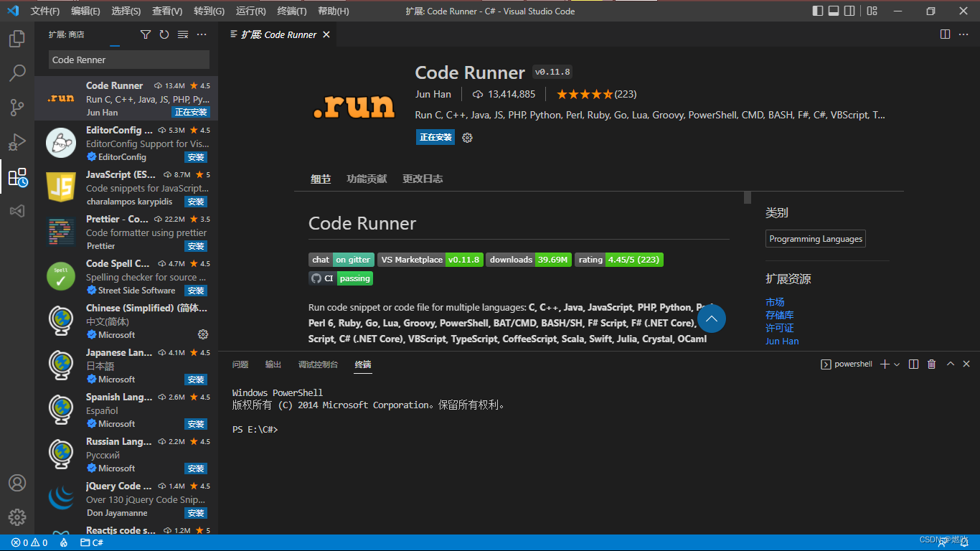Open the 终端(T) menu
The image size is (980, 551).
[x=291, y=11]
